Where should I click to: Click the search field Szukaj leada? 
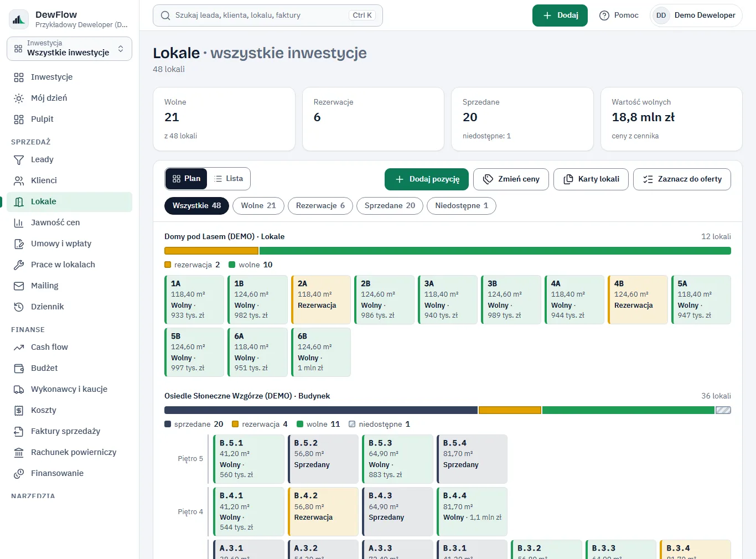[268, 15]
